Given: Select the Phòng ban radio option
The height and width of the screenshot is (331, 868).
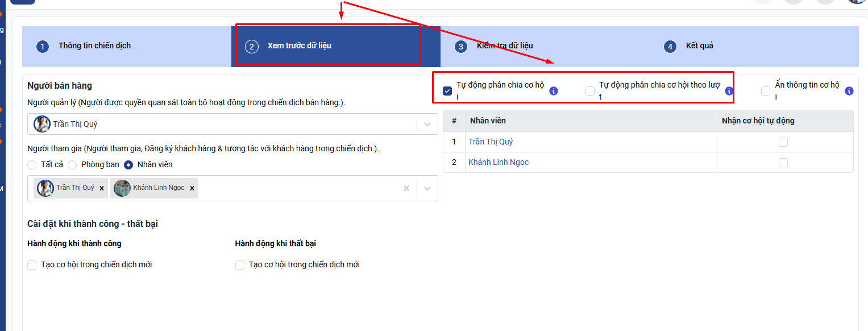Looking at the screenshot, I should click(72, 165).
